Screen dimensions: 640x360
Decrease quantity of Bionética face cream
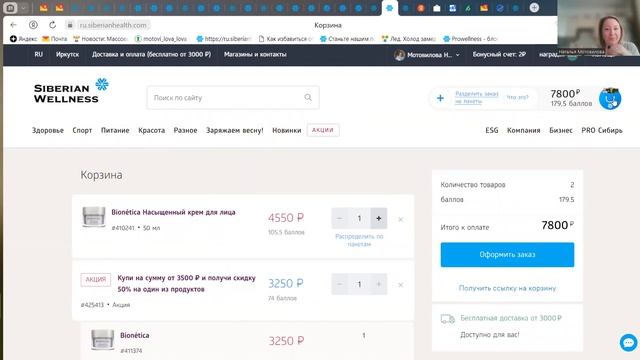point(340,218)
